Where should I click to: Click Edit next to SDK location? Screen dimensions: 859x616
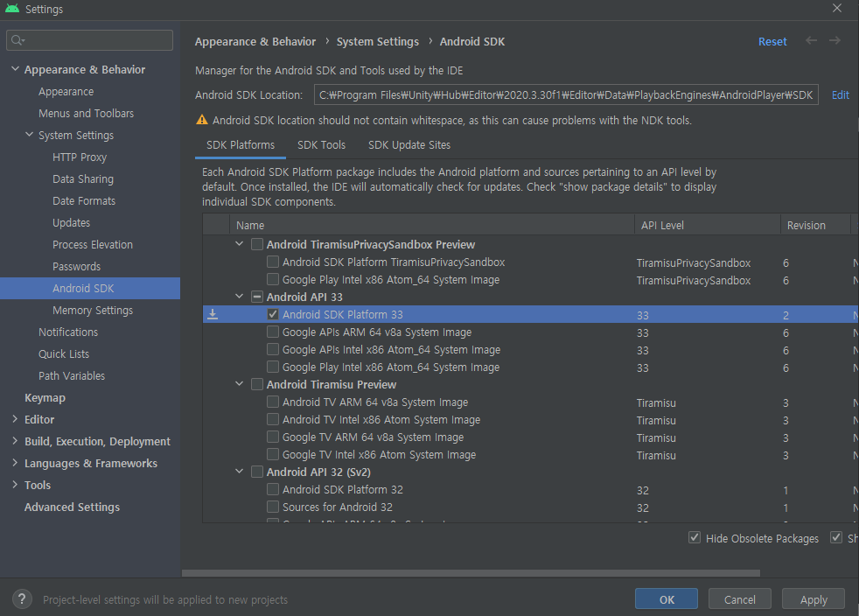(x=841, y=94)
